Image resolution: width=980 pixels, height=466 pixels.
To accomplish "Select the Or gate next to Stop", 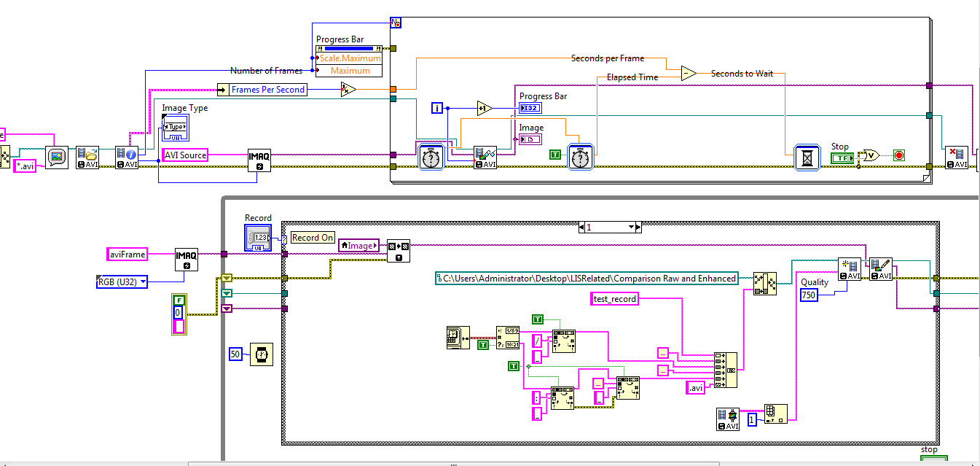I will [871, 155].
